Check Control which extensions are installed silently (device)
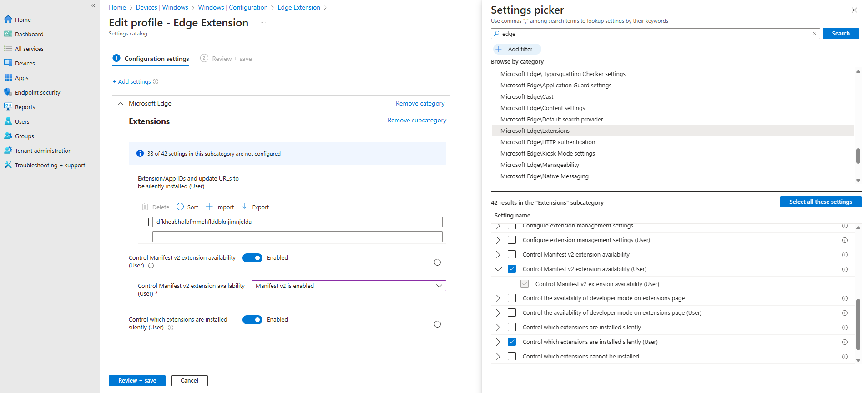Image resolution: width=868 pixels, height=393 pixels. click(512, 327)
